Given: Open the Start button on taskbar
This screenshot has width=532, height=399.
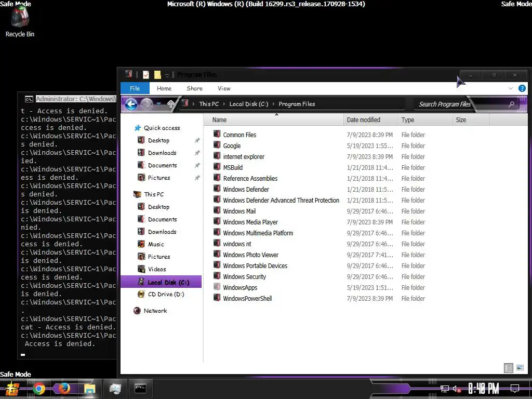Looking at the screenshot, I should [12, 389].
